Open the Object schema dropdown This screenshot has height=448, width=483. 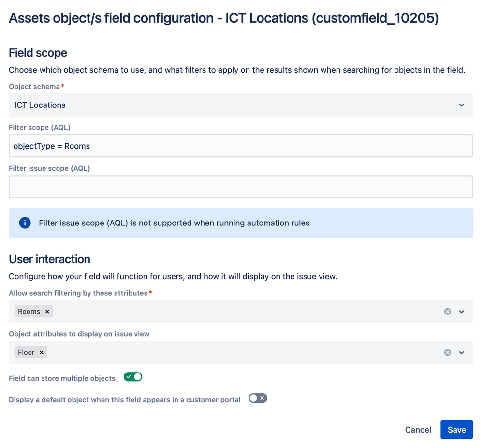461,105
